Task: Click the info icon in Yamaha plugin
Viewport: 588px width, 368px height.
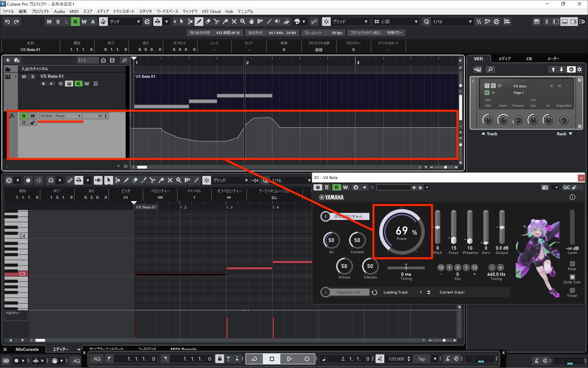Action: (572, 197)
